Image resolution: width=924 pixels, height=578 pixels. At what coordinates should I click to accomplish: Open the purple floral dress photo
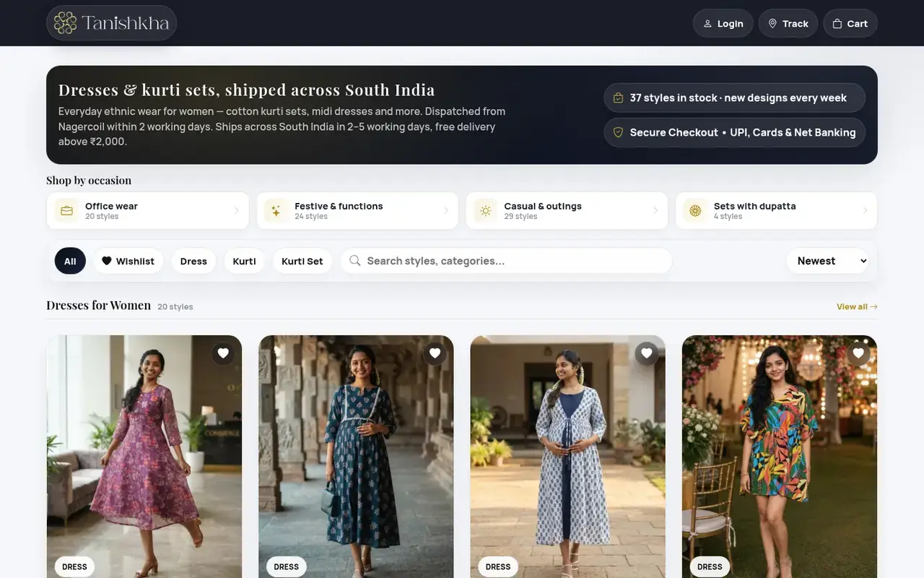144,457
